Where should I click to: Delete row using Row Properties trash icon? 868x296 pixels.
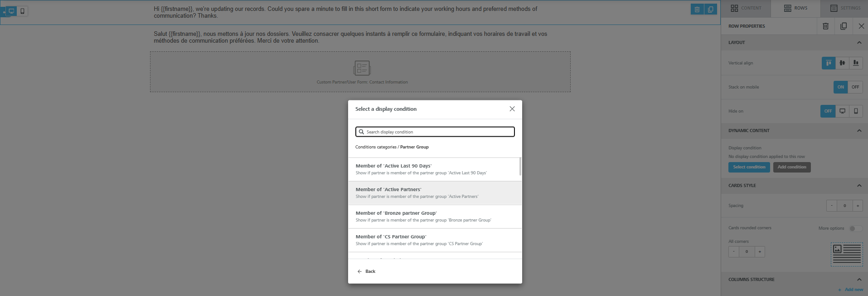(825, 26)
